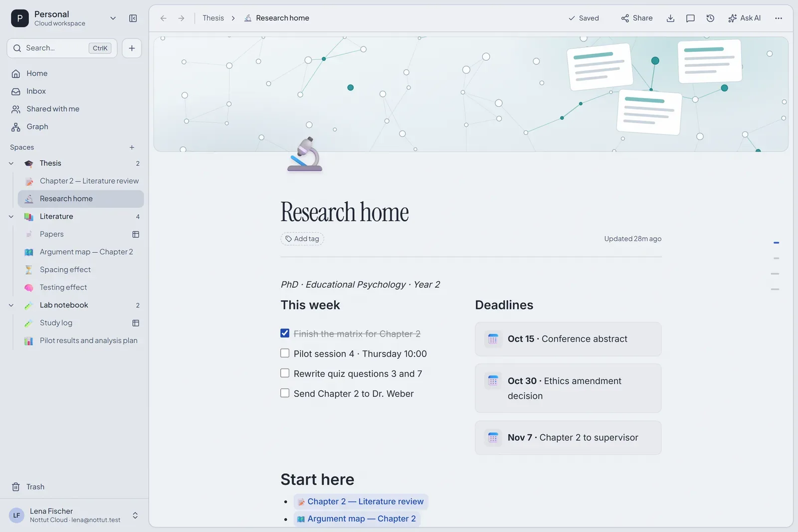The height and width of the screenshot is (532, 798).
Task: Click the new page plus button
Action: (x=132, y=48)
